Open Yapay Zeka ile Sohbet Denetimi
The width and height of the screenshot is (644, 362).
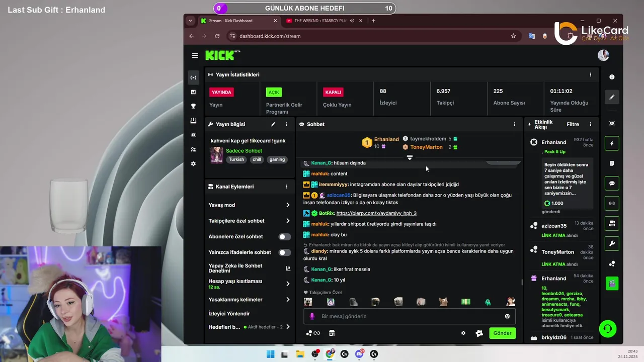coord(249,268)
